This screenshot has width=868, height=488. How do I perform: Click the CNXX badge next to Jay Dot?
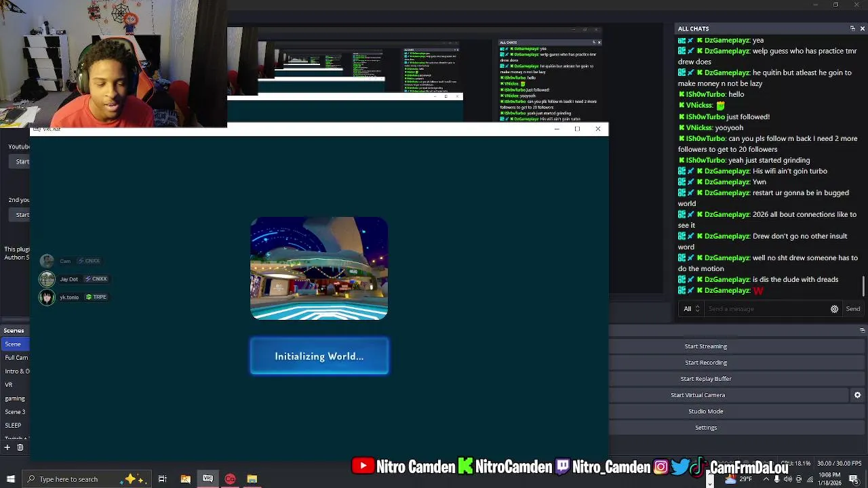tap(96, 279)
